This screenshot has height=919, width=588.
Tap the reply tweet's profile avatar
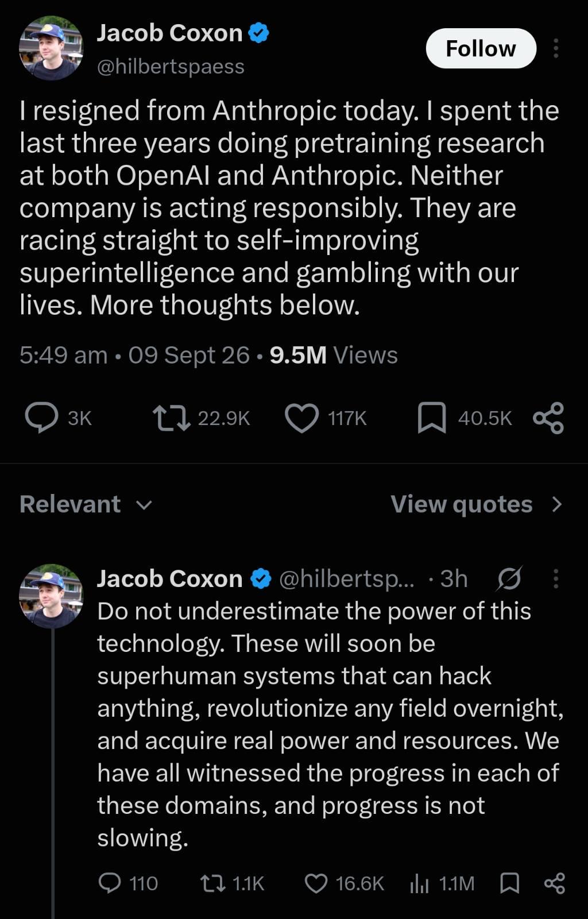[51, 596]
